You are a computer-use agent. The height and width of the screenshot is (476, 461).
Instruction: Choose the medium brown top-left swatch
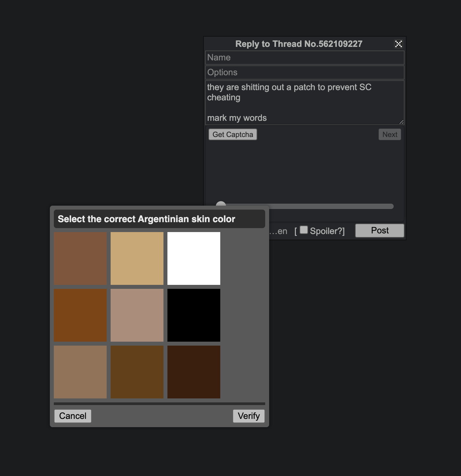pyautogui.click(x=80, y=258)
